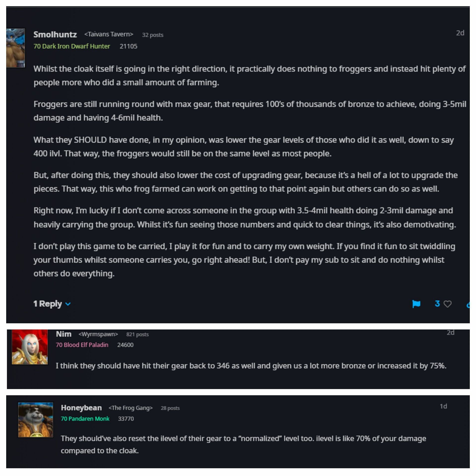The width and height of the screenshot is (476, 476).
Task: Visit the Taivans Tavern guild link
Action: pos(109,34)
